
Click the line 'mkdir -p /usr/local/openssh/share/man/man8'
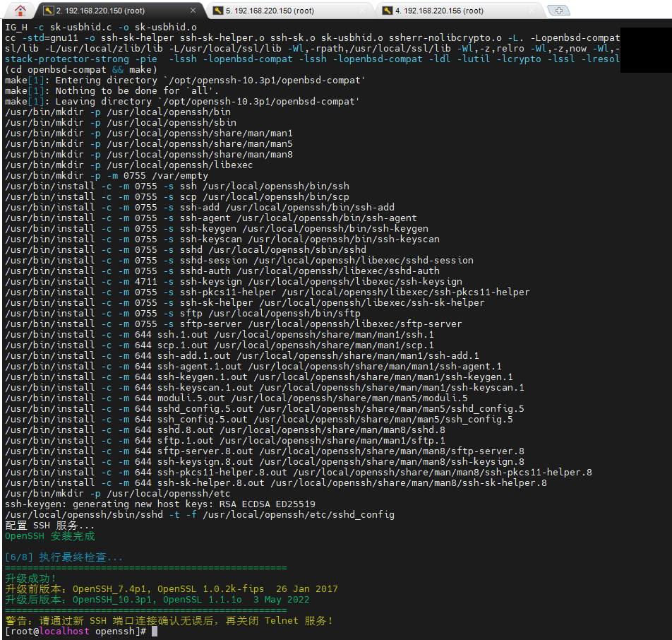click(149, 155)
